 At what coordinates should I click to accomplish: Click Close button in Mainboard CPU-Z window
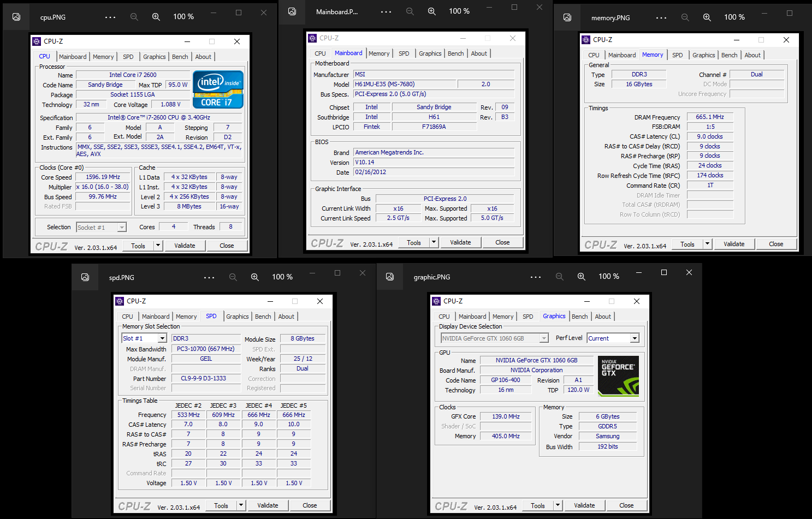[x=502, y=242]
